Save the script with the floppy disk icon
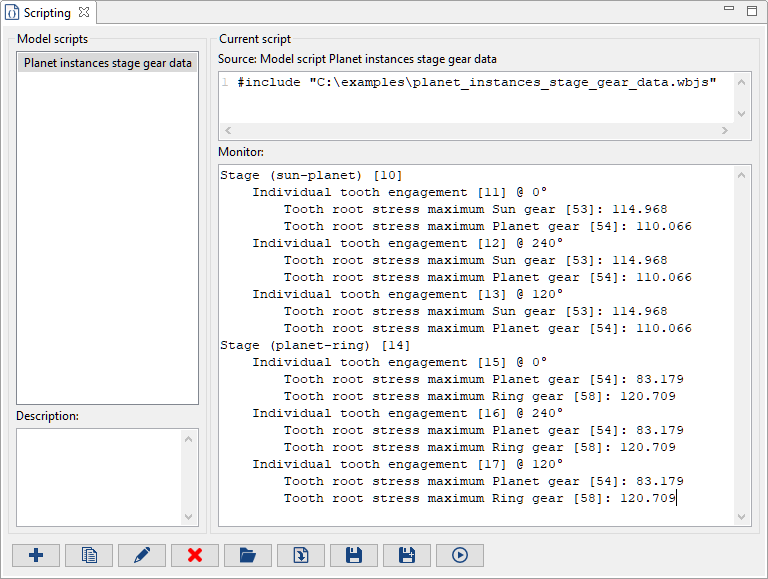Image resolution: width=768 pixels, height=579 pixels. (354, 555)
